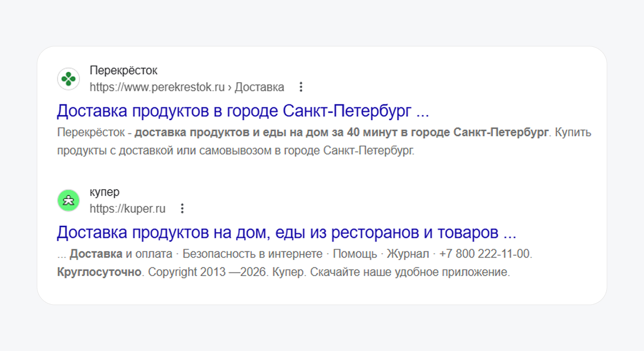Click bold word 'Круглосуточно' in the snippet
This screenshot has width=644, height=351.
coord(99,272)
